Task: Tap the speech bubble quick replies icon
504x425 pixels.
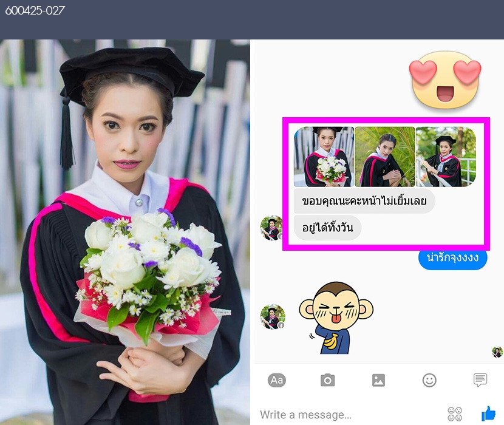Action: (x=480, y=380)
